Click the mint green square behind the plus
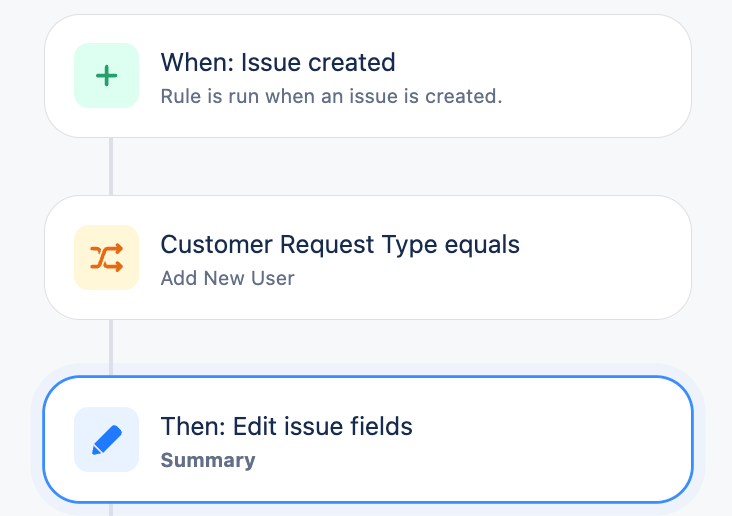 coord(84,54)
